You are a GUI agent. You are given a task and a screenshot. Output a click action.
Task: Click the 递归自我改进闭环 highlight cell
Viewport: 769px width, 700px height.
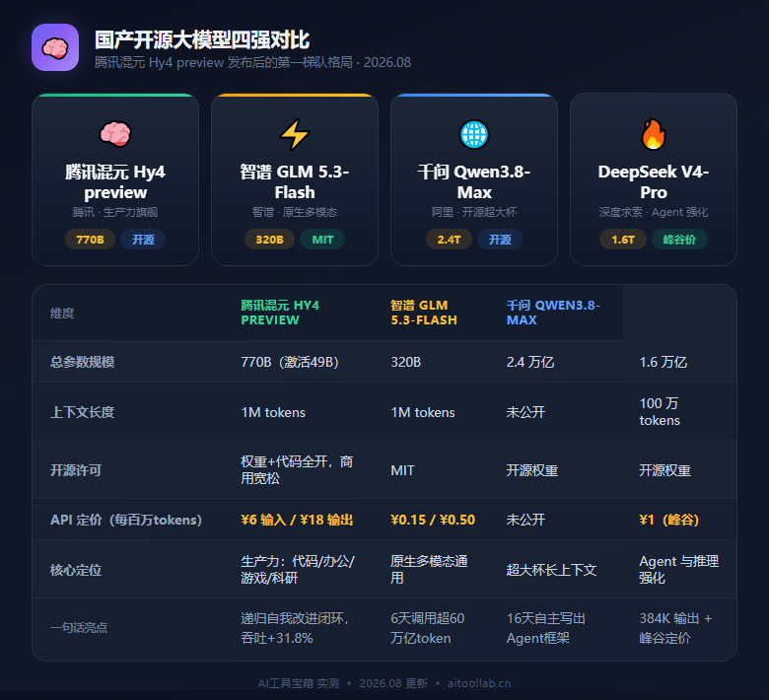pos(295,628)
